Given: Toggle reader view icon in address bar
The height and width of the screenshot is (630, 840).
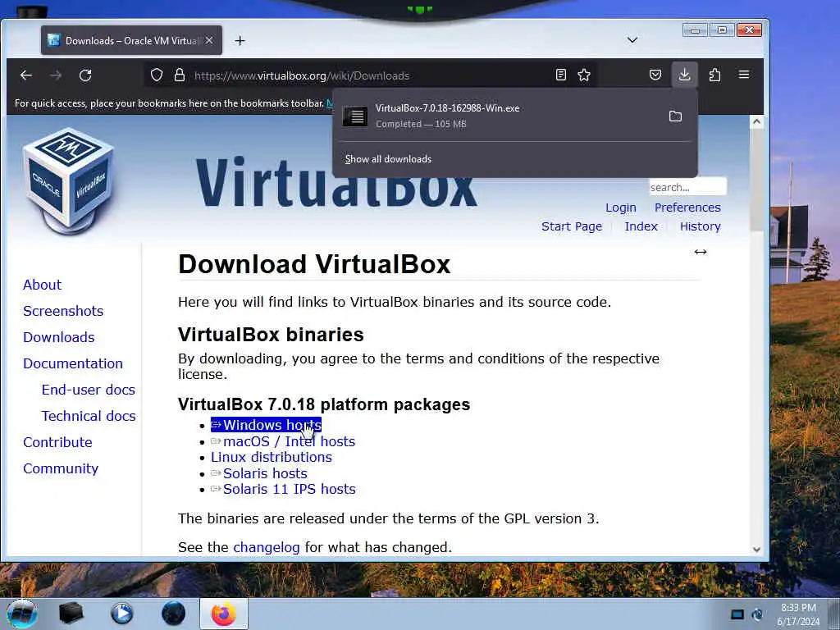Looking at the screenshot, I should 561,75.
